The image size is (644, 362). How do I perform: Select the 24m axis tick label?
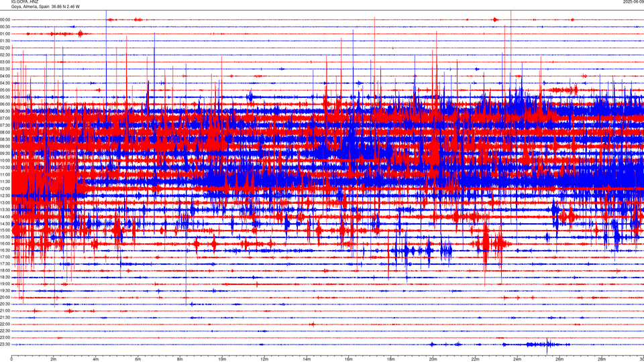(517, 359)
